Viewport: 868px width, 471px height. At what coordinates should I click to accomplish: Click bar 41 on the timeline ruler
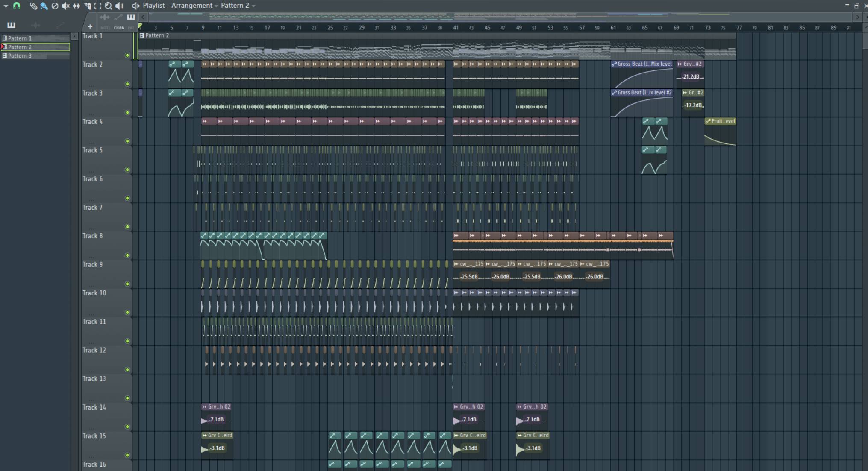coord(456,27)
